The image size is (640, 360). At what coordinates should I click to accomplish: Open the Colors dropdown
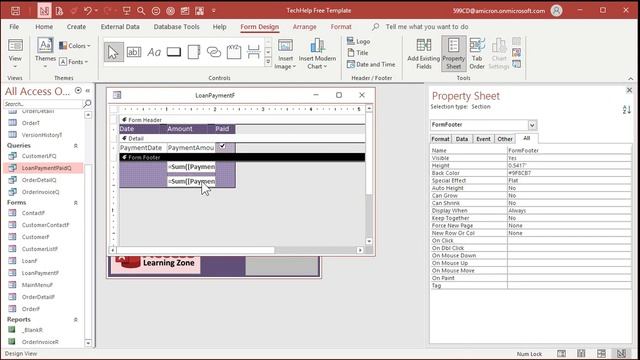(75, 46)
